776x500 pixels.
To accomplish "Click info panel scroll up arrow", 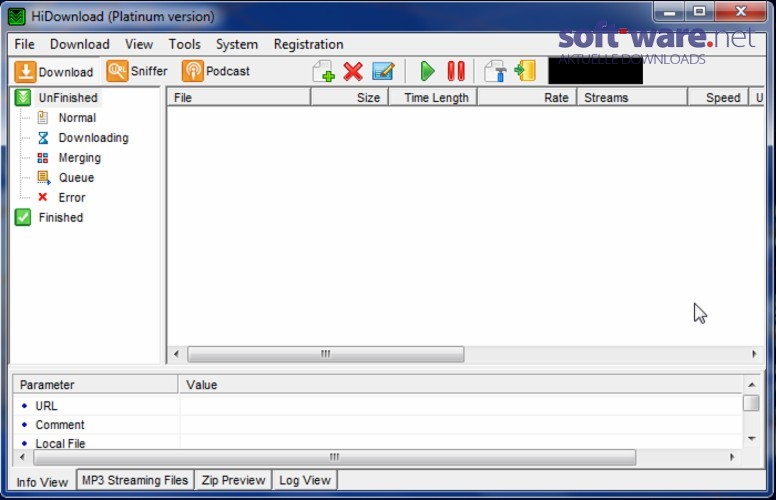I will (751, 385).
